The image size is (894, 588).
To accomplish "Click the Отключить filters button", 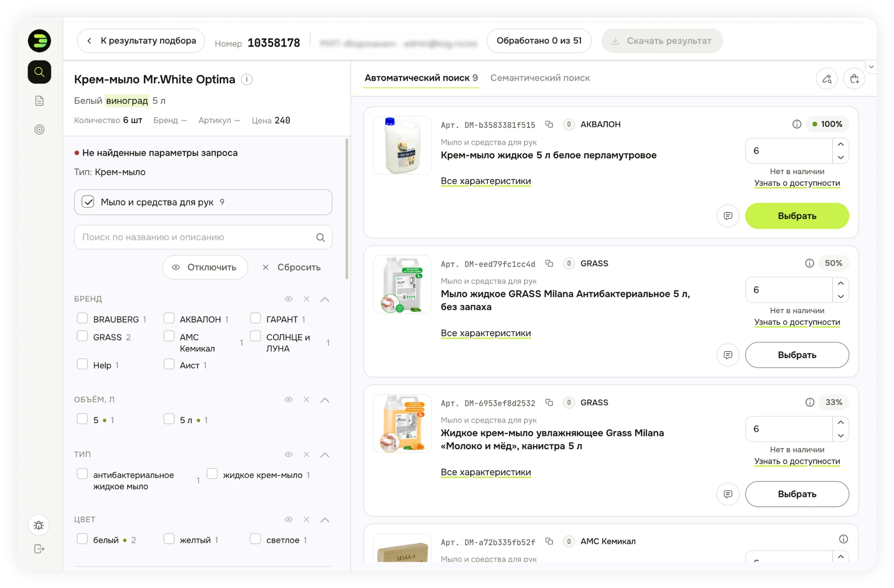I will coord(205,267).
